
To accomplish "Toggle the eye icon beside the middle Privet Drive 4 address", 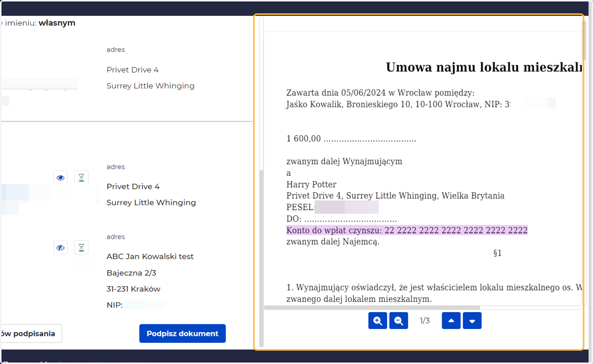I will pyautogui.click(x=60, y=178).
